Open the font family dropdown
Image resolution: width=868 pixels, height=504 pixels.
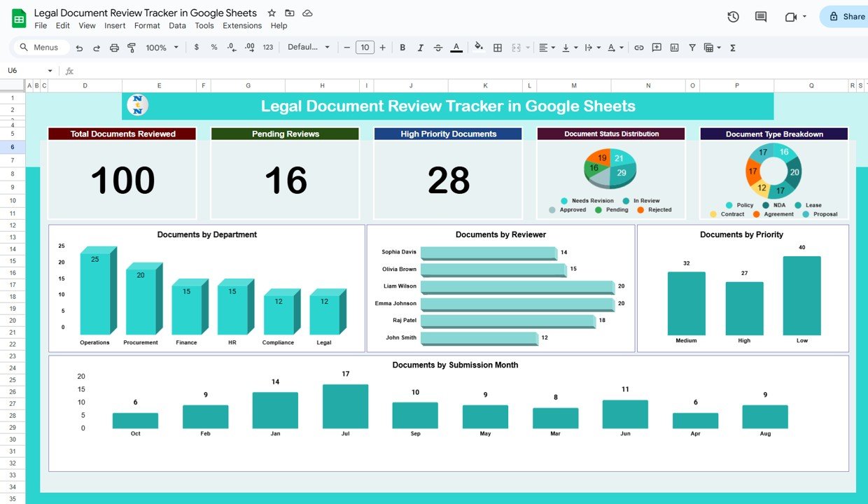coord(309,48)
